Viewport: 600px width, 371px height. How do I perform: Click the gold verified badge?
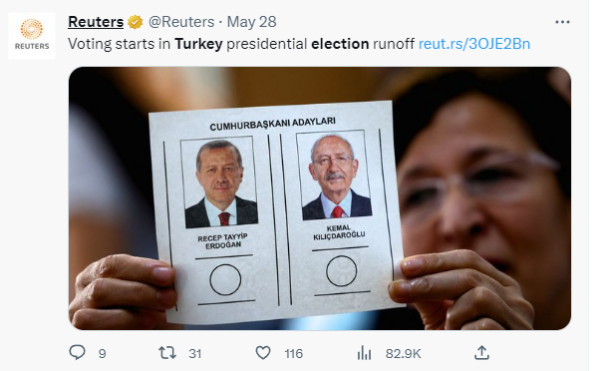click(x=135, y=22)
